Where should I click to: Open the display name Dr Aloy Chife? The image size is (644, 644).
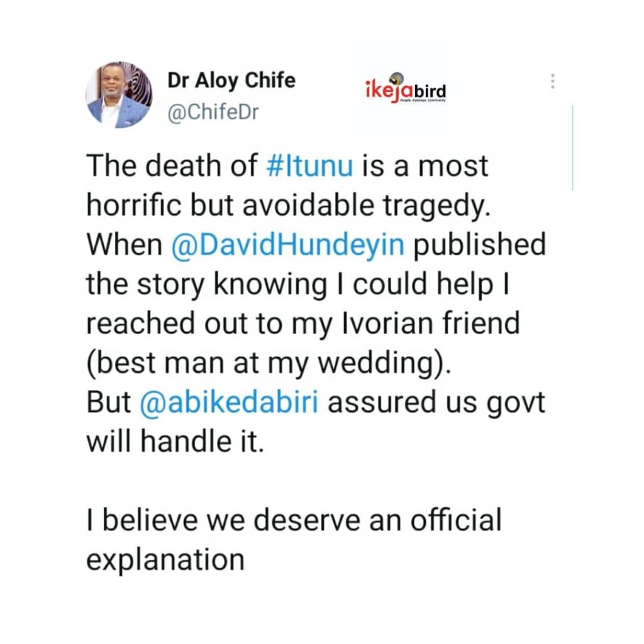(x=231, y=80)
